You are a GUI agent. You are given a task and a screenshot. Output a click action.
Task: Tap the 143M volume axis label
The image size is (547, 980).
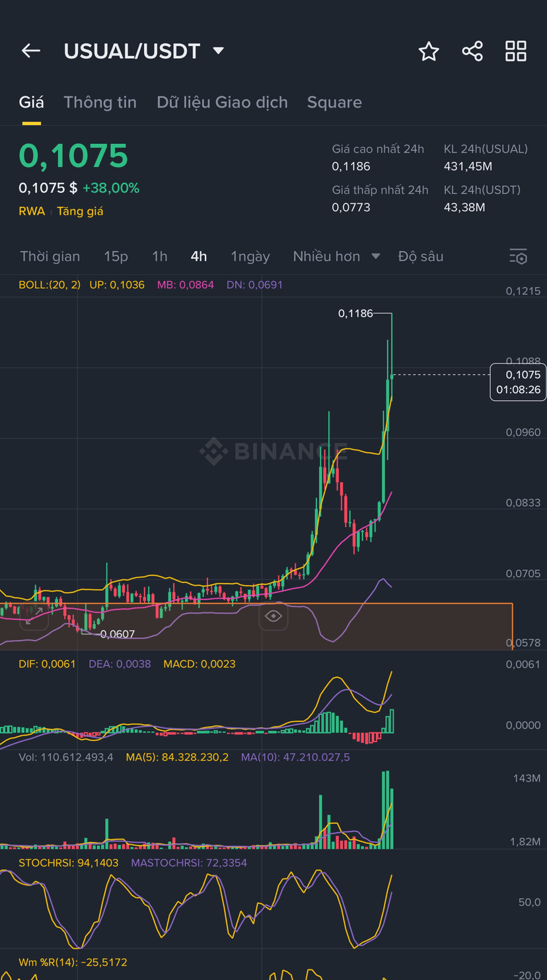(x=527, y=779)
